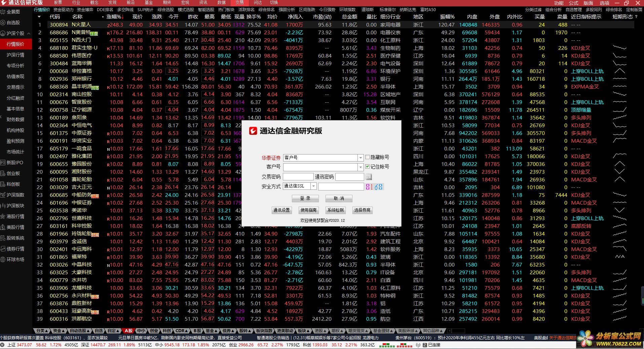Open the 公式 menu at top right

(x=574, y=3)
